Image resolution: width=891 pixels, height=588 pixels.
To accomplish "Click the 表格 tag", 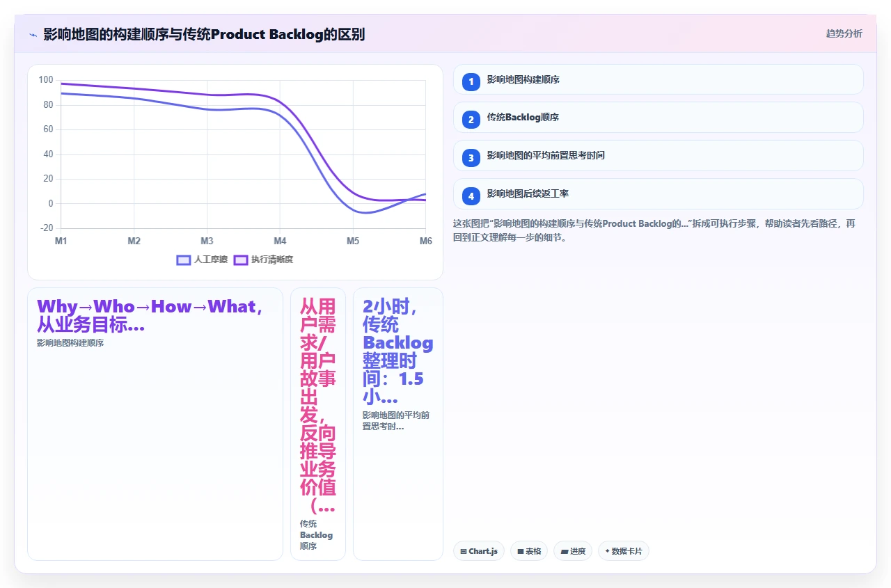I will [x=529, y=551].
